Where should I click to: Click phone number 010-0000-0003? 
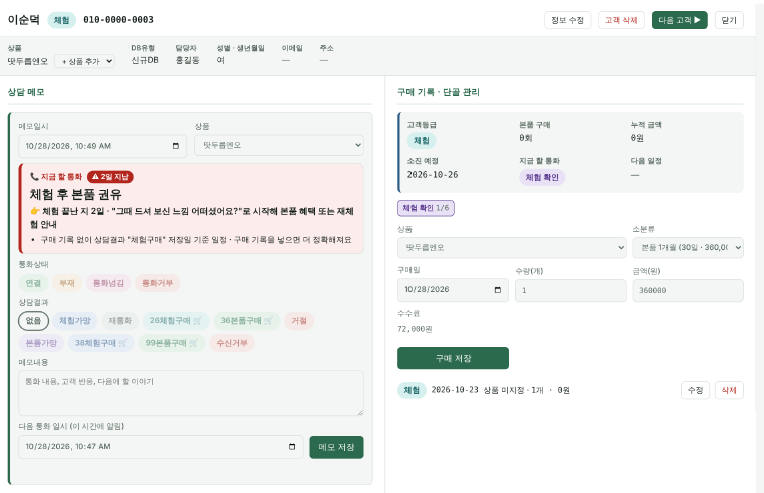pyautogui.click(x=118, y=20)
